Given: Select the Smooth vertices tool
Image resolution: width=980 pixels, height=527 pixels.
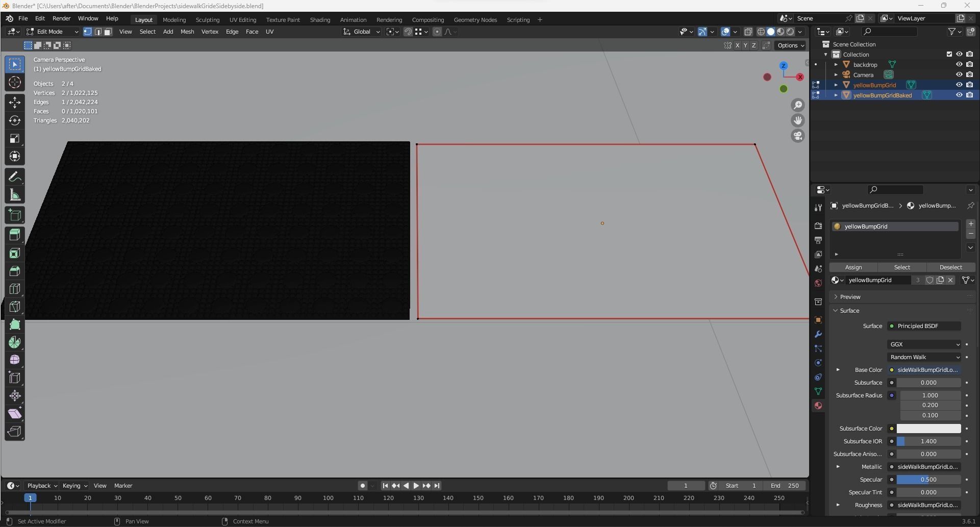Looking at the screenshot, I should 15,360.
